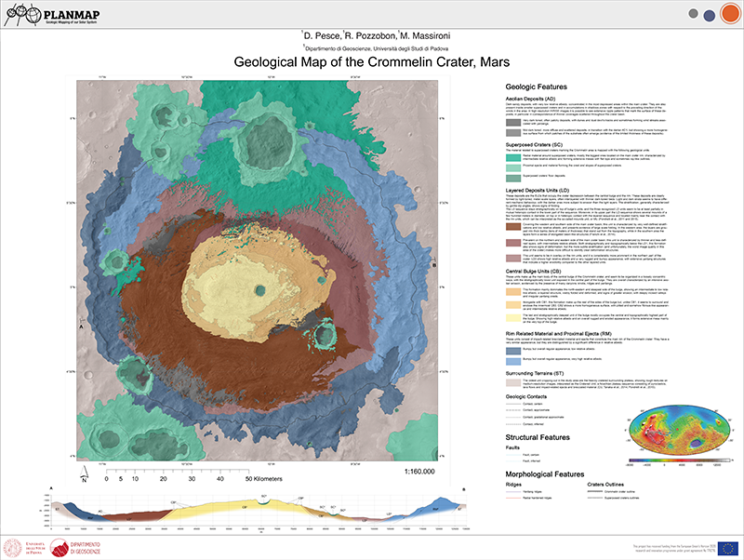The image size is (744, 560).
Task: Click the '50 Kilometers' scale label
Action: 264,479
